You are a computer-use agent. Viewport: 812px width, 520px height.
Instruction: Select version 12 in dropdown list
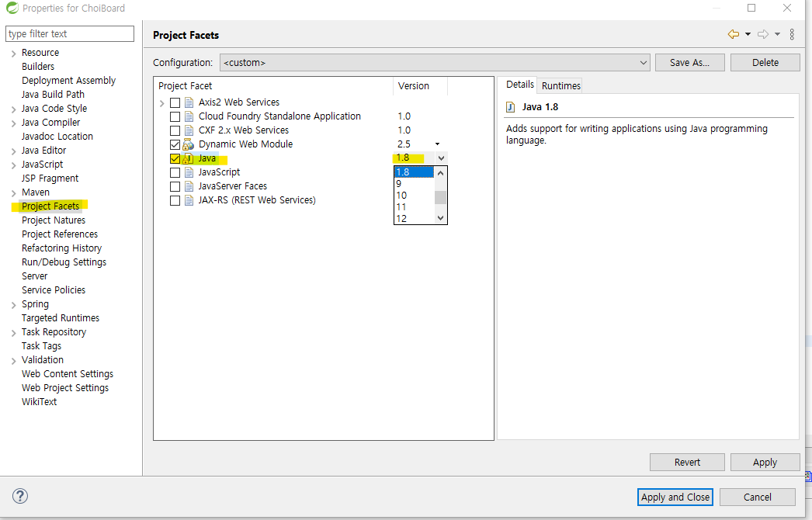click(414, 218)
